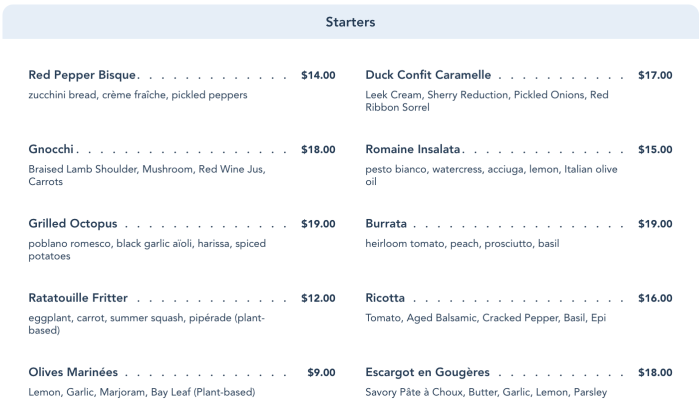Click the Starters section header
This screenshot has height=414, width=700.
tap(350, 21)
